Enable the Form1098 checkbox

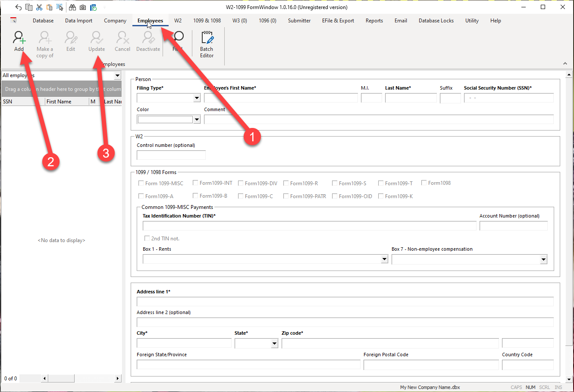424,183
